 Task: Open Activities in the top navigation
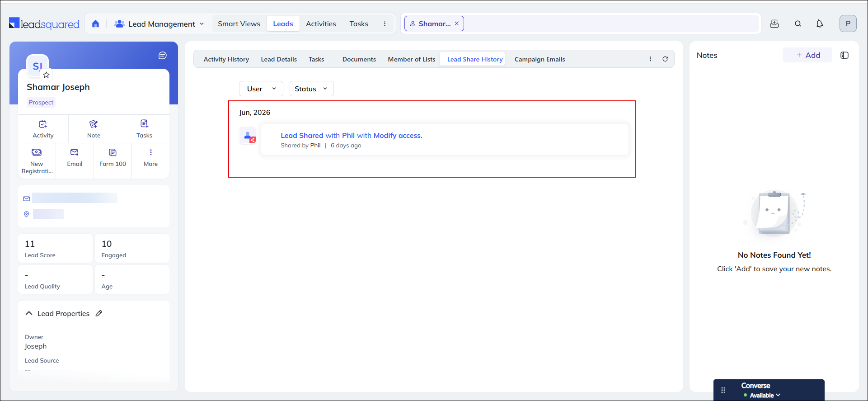pos(321,24)
